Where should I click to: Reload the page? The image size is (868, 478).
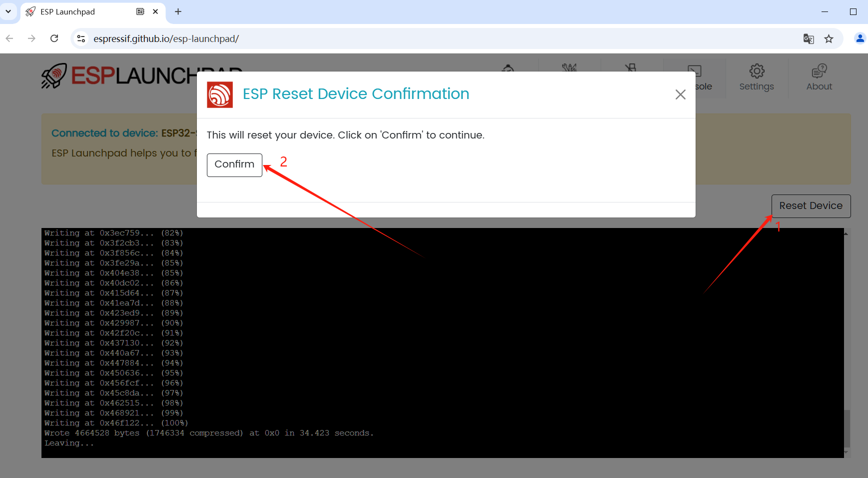54,38
